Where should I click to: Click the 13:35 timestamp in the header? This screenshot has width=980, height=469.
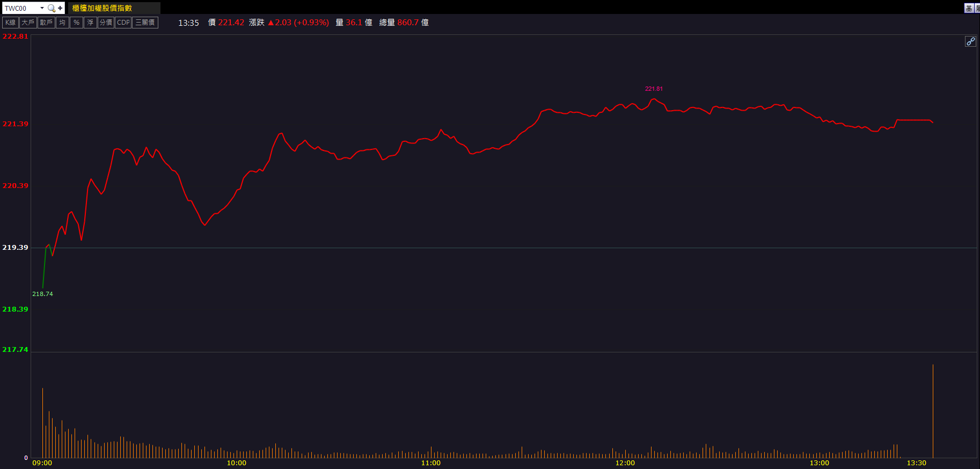tap(188, 23)
